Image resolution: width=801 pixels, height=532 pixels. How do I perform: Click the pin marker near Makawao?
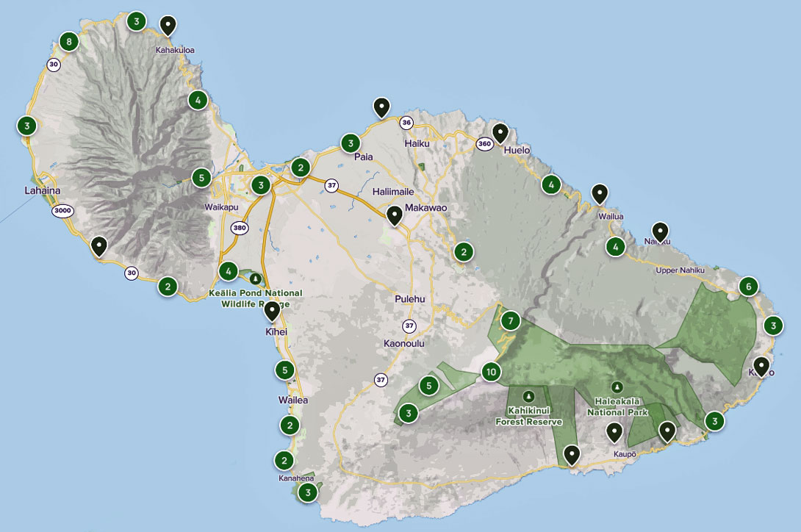click(x=395, y=215)
